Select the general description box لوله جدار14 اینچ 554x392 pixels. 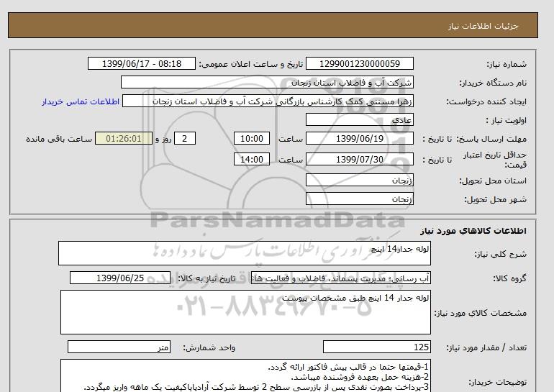245,253
